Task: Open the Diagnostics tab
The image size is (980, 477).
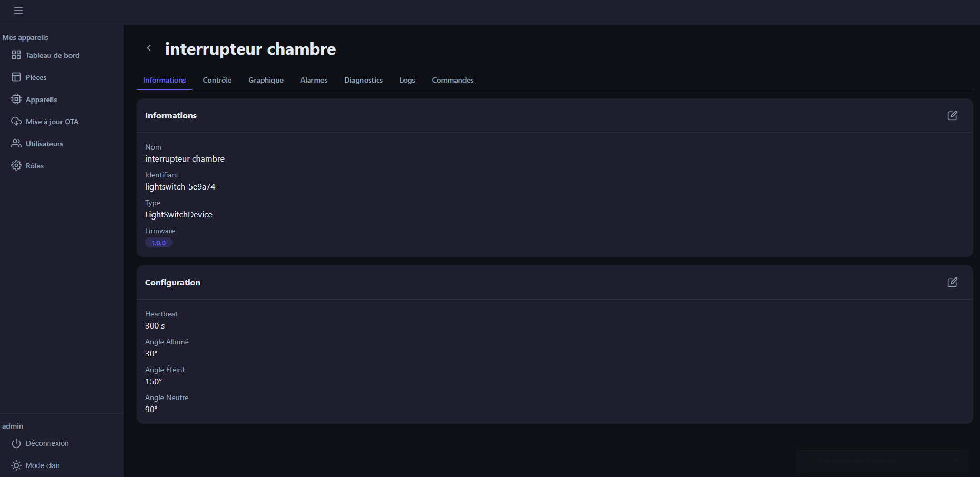Action: (x=363, y=80)
